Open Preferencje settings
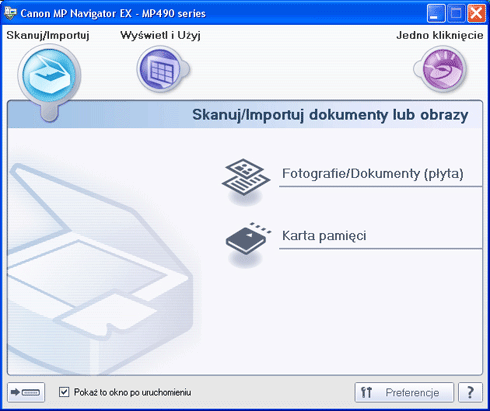490x411 pixels. (404, 392)
